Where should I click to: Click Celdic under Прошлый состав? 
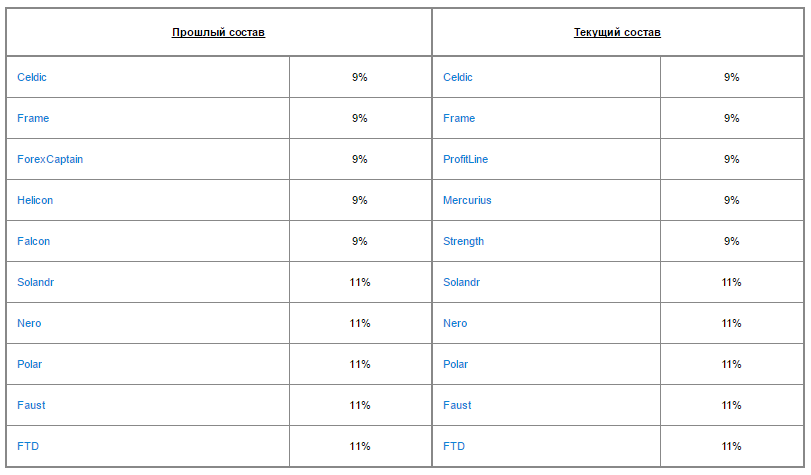(x=32, y=77)
